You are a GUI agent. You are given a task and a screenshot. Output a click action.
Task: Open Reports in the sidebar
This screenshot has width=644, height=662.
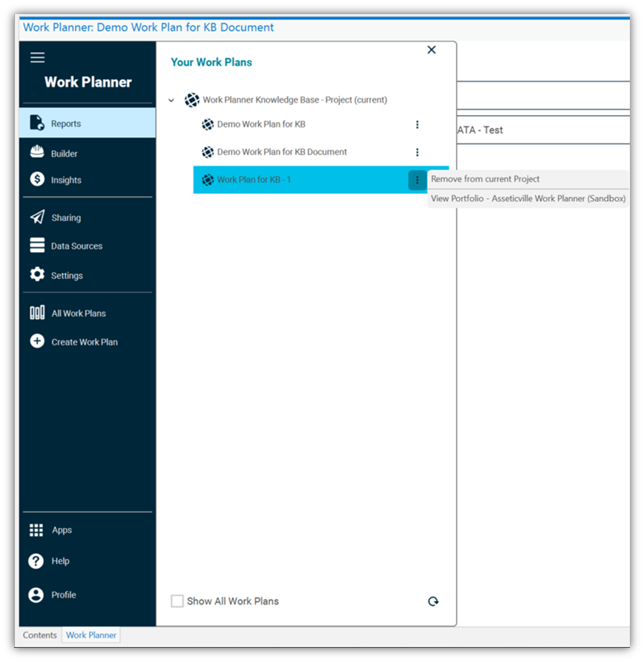coord(88,123)
